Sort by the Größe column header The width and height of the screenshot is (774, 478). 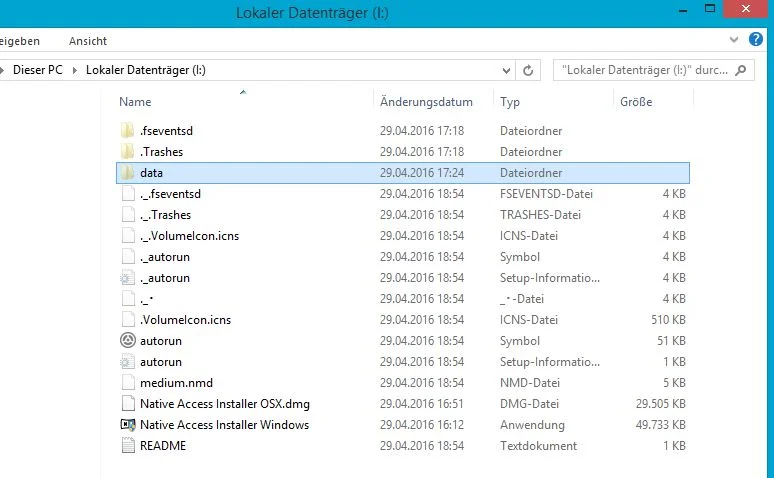pos(636,102)
